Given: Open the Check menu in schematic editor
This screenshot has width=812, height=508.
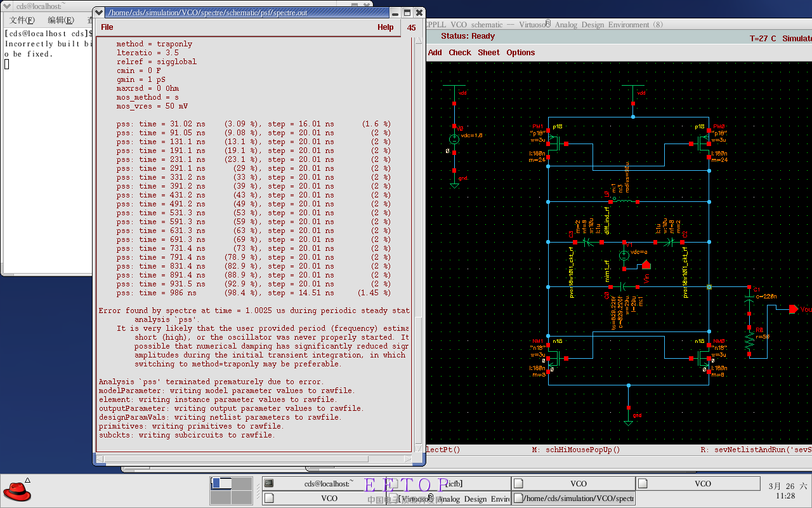Looking at the screenshot, I should (x=460, y=53).
